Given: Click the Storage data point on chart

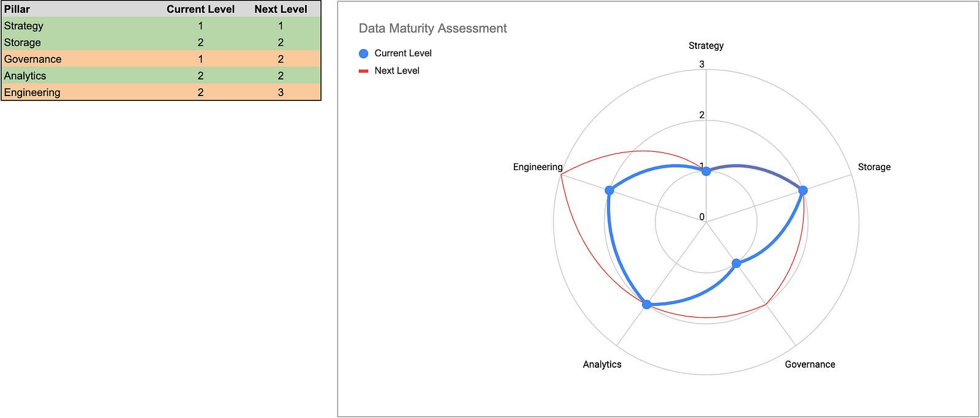Looking at the screenshot, I should 803,190.
